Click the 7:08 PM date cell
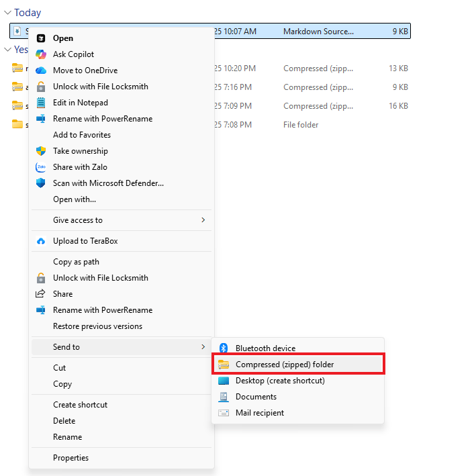Screen dimensions: 474x476 233,125
